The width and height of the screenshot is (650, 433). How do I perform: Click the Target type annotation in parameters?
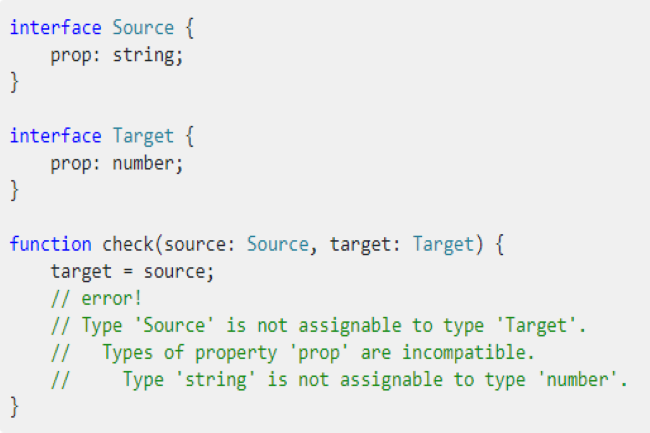(443, 245)
